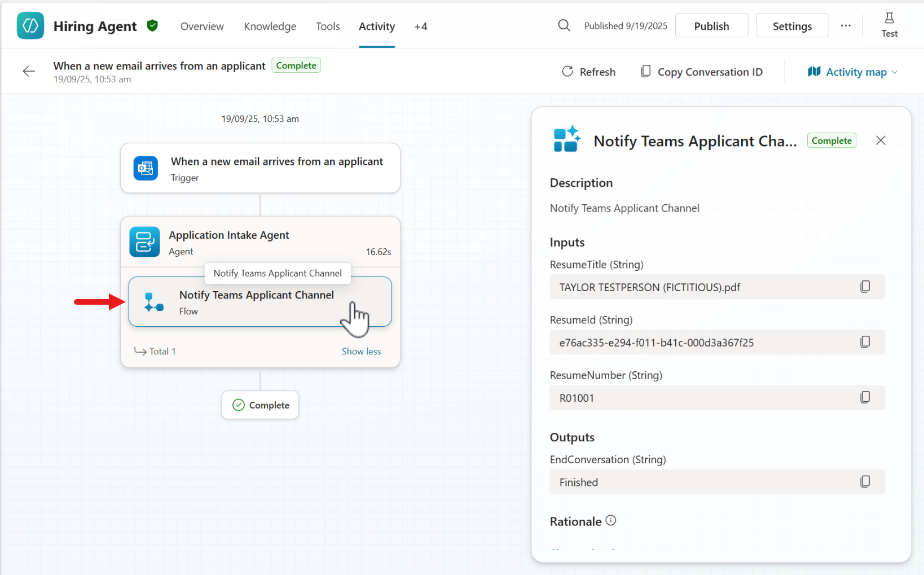Click Copy Conversation ID
This screenshot has width=924, height=575.
702,72
